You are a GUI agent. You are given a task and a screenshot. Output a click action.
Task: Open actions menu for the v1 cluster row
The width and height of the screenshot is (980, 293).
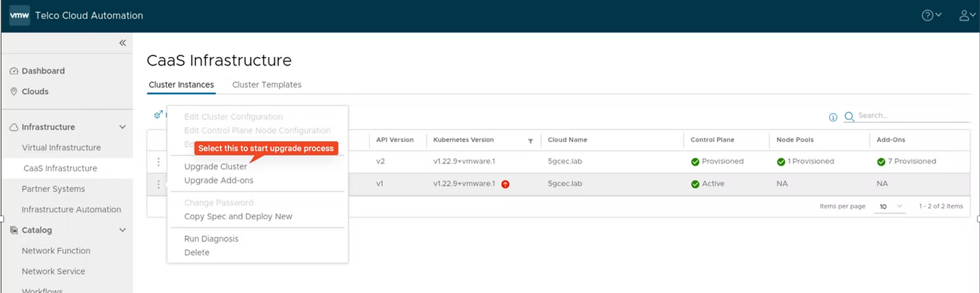pos(158,184)
